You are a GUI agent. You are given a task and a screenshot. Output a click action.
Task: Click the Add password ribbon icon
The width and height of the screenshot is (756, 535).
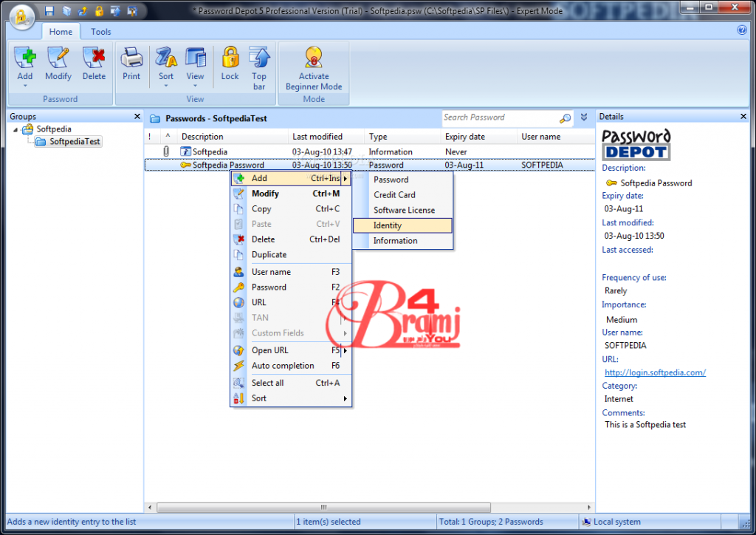25,58
